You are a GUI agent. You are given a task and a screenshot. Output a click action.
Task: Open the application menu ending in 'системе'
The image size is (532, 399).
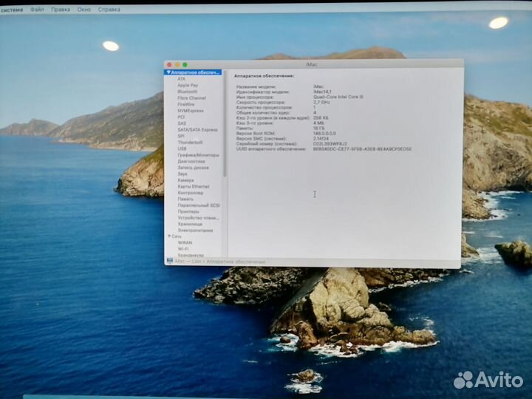click(x=12, y=10)
